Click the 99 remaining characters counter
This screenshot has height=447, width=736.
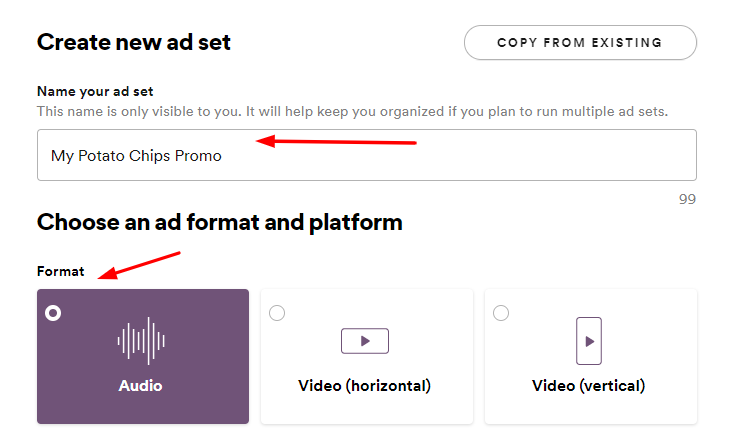pyautogui.click(x=687, y=199)
